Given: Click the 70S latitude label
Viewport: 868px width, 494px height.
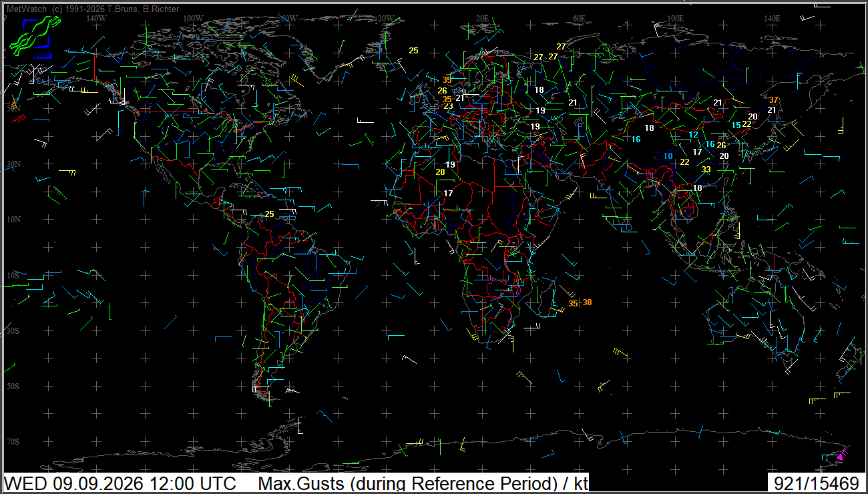Looking at the screenshot, I should (x=13, y=442).
